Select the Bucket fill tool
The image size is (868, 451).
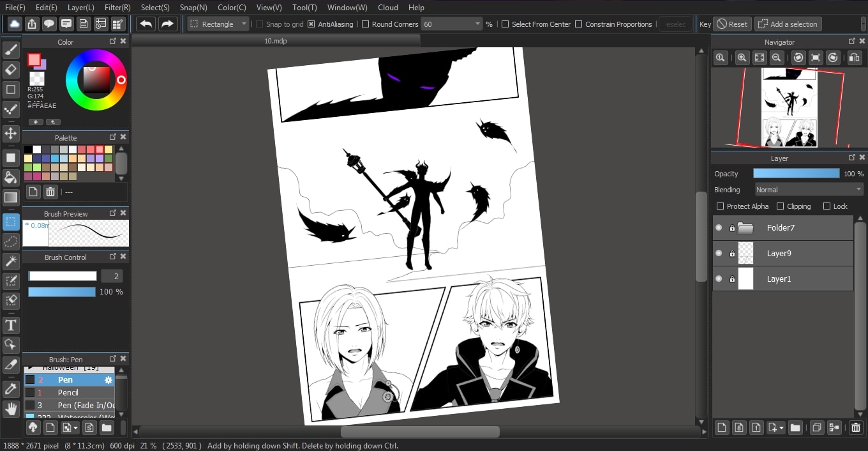click(x=11, y=178)
